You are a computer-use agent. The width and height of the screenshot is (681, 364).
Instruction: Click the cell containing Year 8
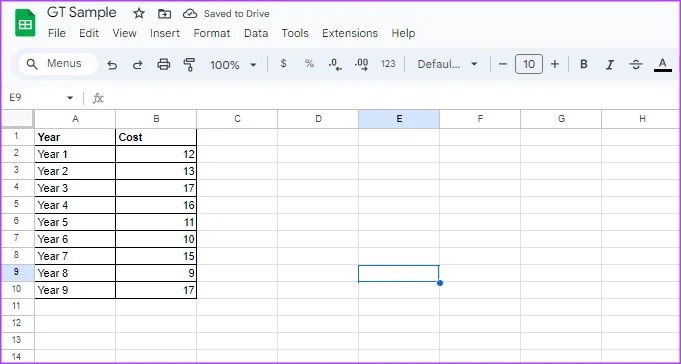[75, 273]
